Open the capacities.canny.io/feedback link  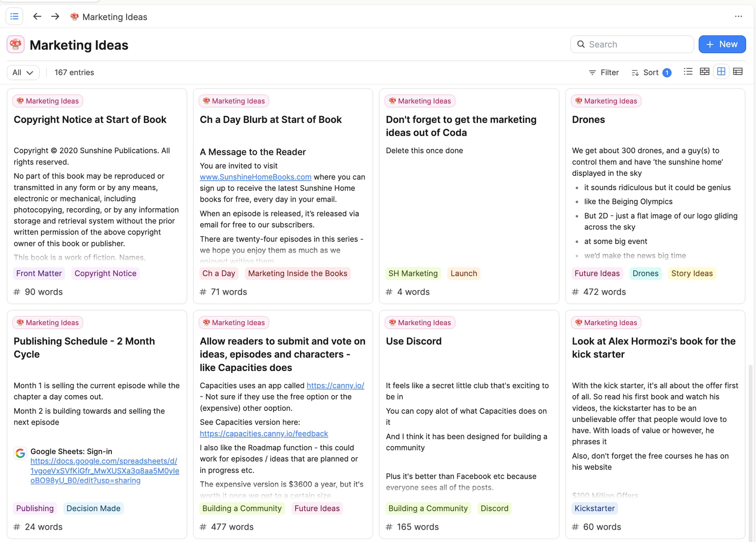coord(264,434)
